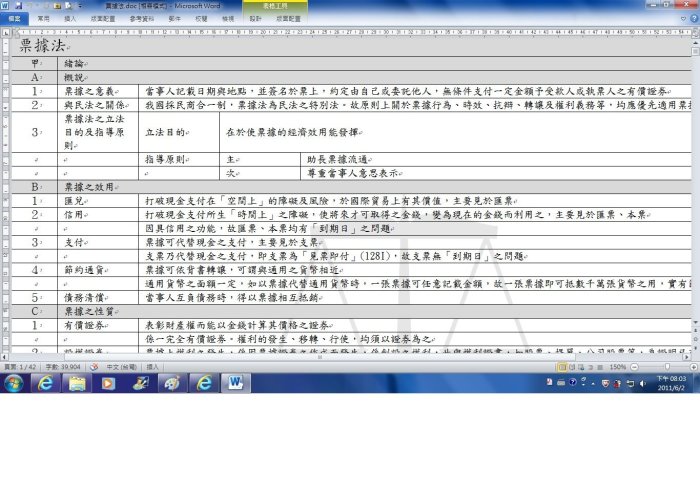
Task: Switch to the 插入 (Insert) ribbon tab
Action: tap(70, 18)
